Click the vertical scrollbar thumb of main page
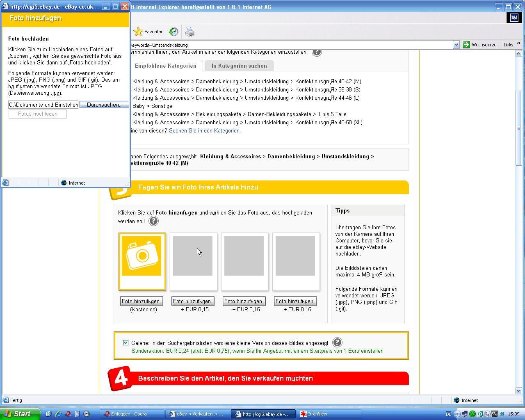Viewport: 525px width, 420px height. click(518, 128)
